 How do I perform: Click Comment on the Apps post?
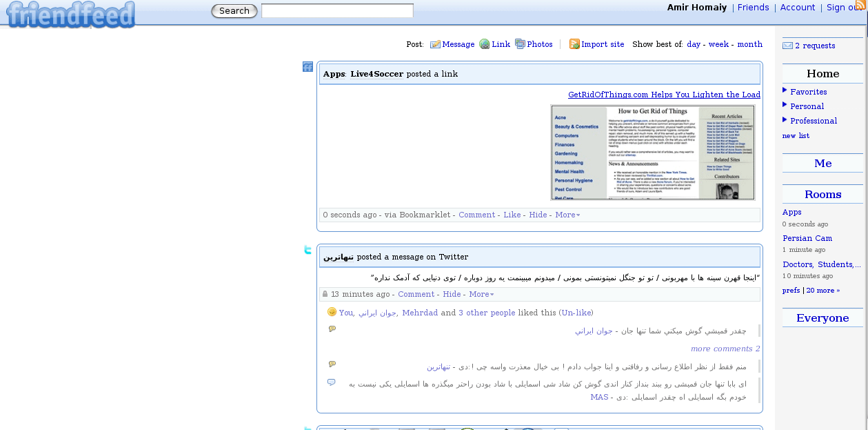click(476, 215)
